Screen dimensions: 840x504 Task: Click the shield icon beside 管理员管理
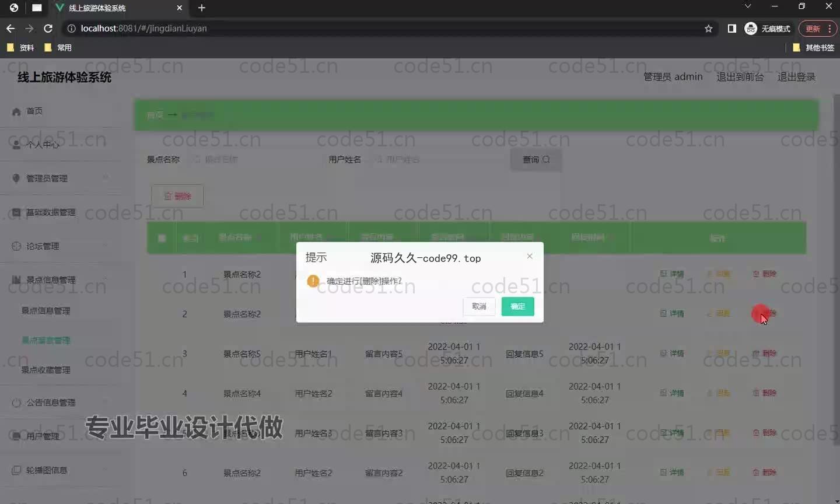click(16, 178)
